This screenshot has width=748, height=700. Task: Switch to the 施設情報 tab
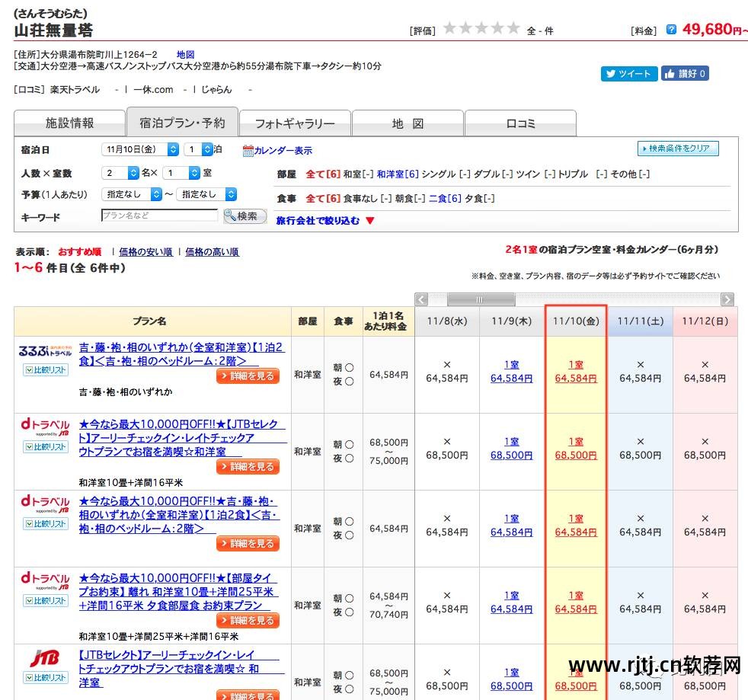click(x=69, y=123)
